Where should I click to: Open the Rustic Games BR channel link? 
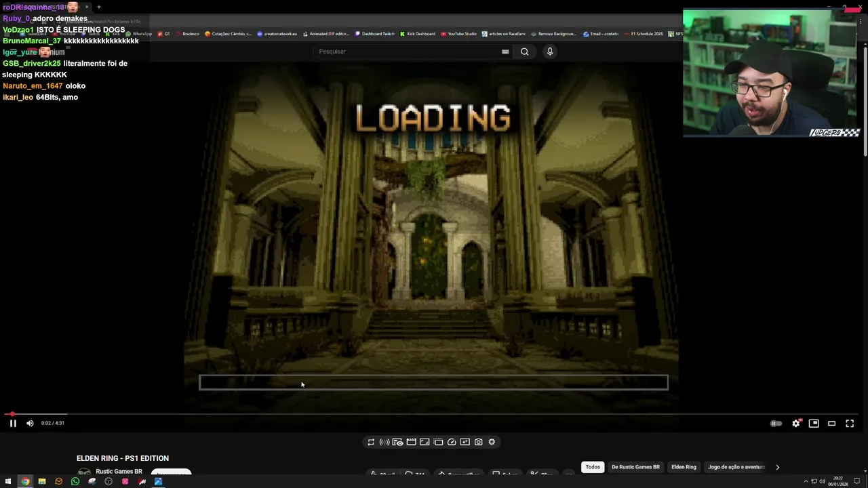coord(119,472)
